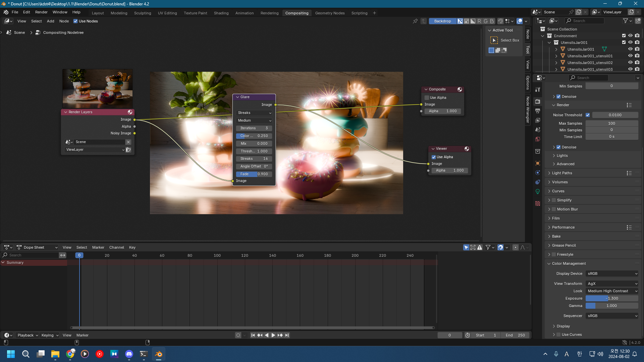Open Blender from the Windows taskbar
The width and height of the screenshot is (644, 362).
click(x=159, y=354)
